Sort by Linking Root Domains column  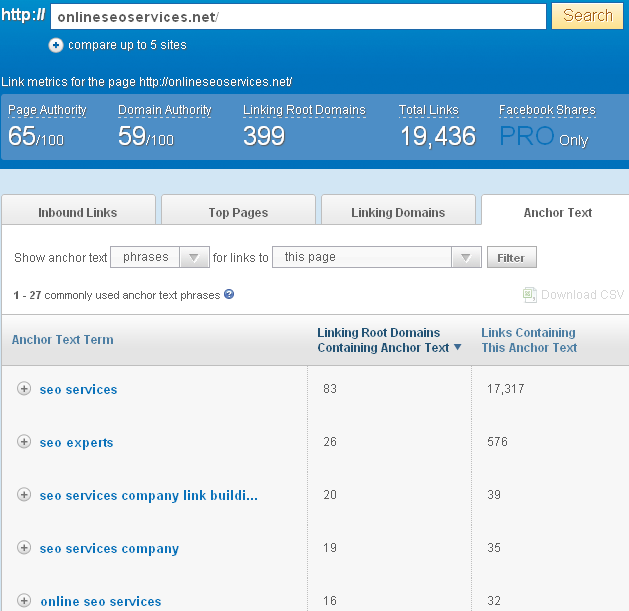[x=389, y=340]
